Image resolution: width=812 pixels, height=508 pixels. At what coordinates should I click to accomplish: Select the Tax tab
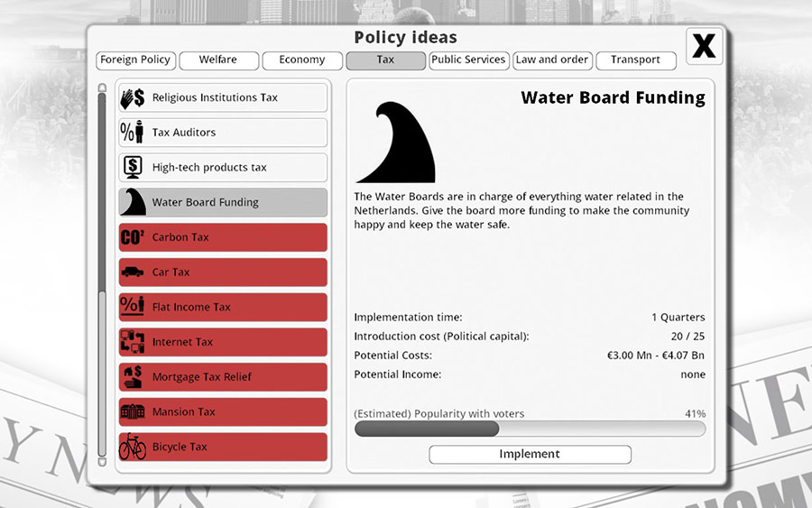click(385, 60)
